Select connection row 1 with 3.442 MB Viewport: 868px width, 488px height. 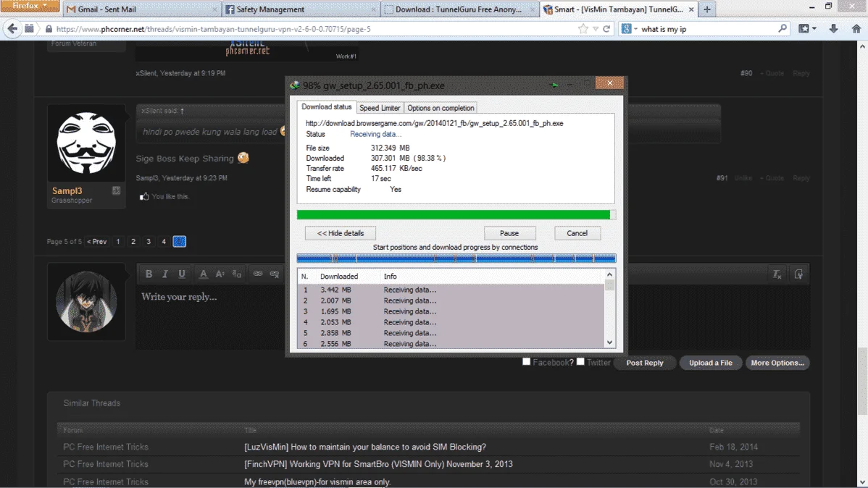(451, 290)
